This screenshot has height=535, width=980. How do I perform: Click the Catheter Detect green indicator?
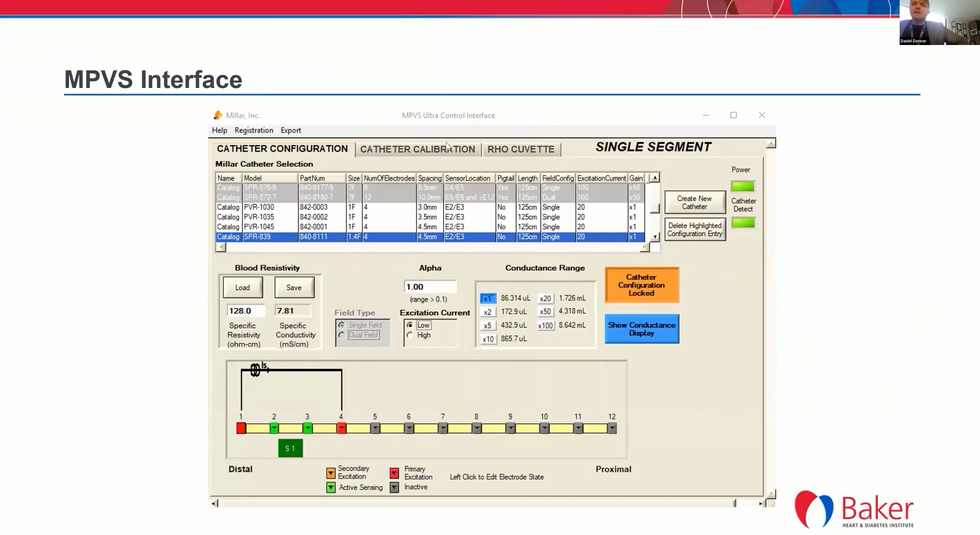coord(743,222)
